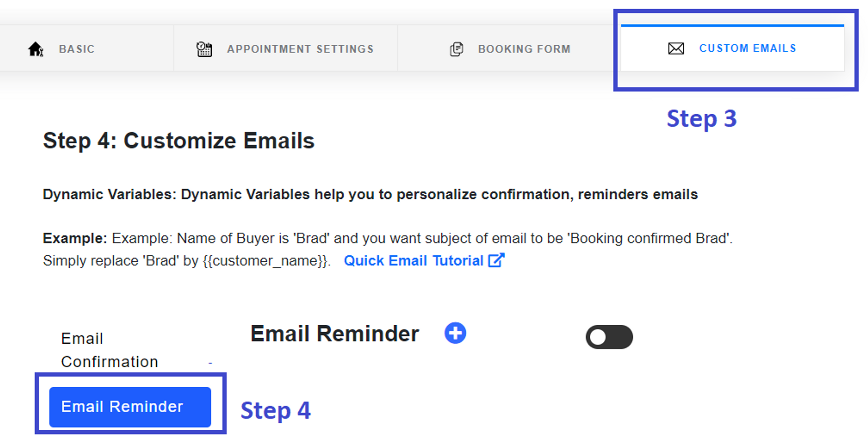Image resolution: width=868 pixels, height=448 pixels.
Task: Click the blue Email Reminder button
Action: (130, 407)
